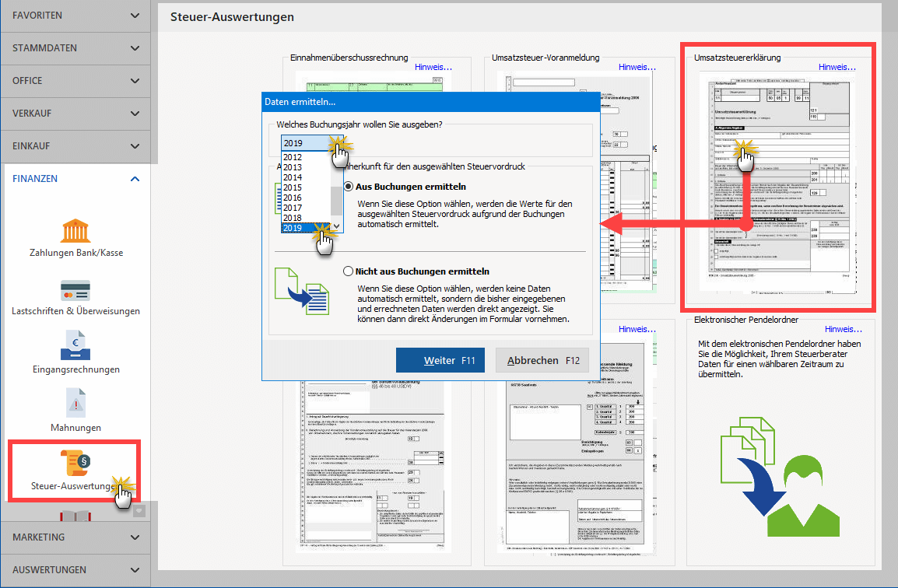
Task: Click the document transfer icon in dialog
Action: coord(302,291)
